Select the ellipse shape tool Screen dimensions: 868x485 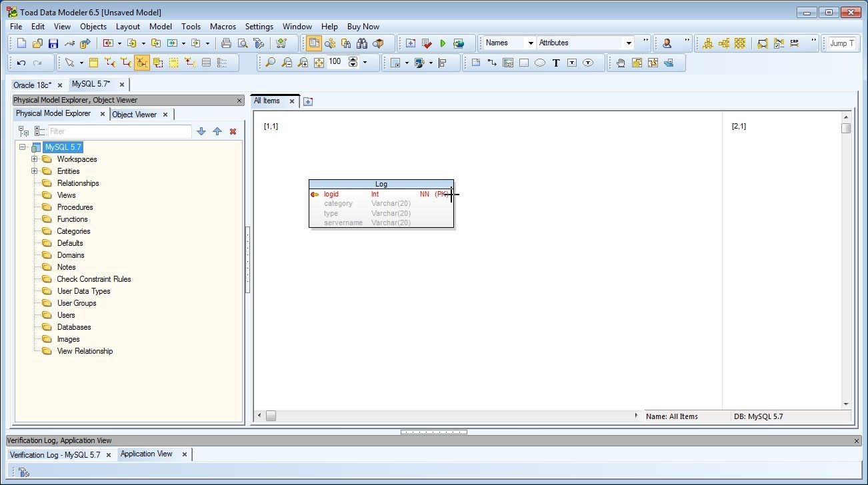[x=539, y=63]
